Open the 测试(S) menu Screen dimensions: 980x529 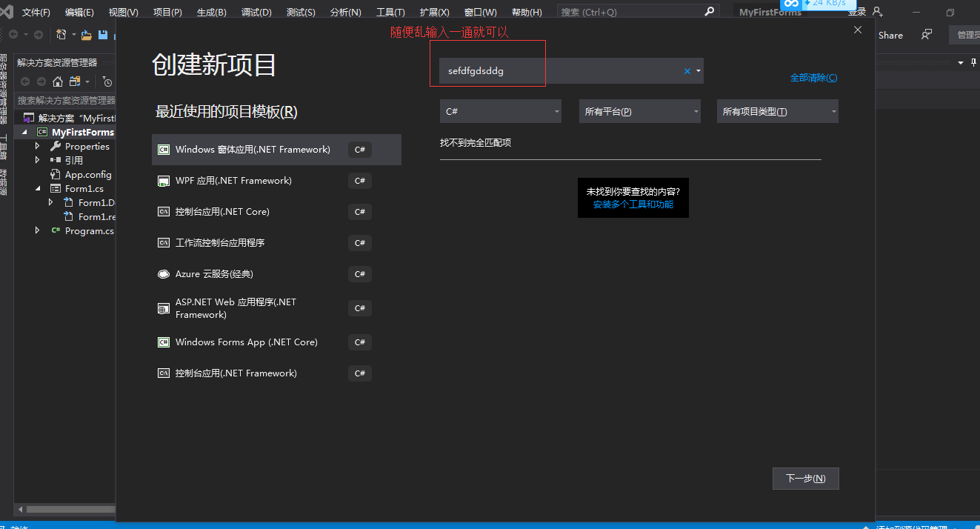(301, 12)
